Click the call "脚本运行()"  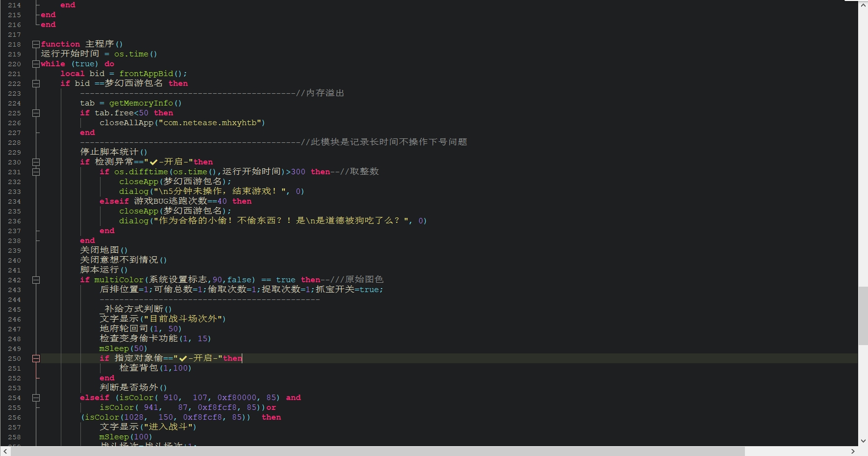point(104,270)
